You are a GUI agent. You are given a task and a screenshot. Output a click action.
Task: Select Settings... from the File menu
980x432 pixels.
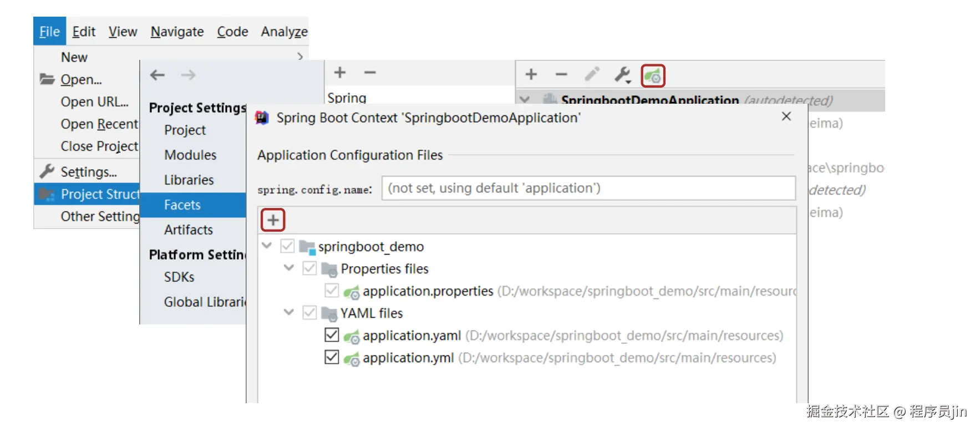click(89, 172)
